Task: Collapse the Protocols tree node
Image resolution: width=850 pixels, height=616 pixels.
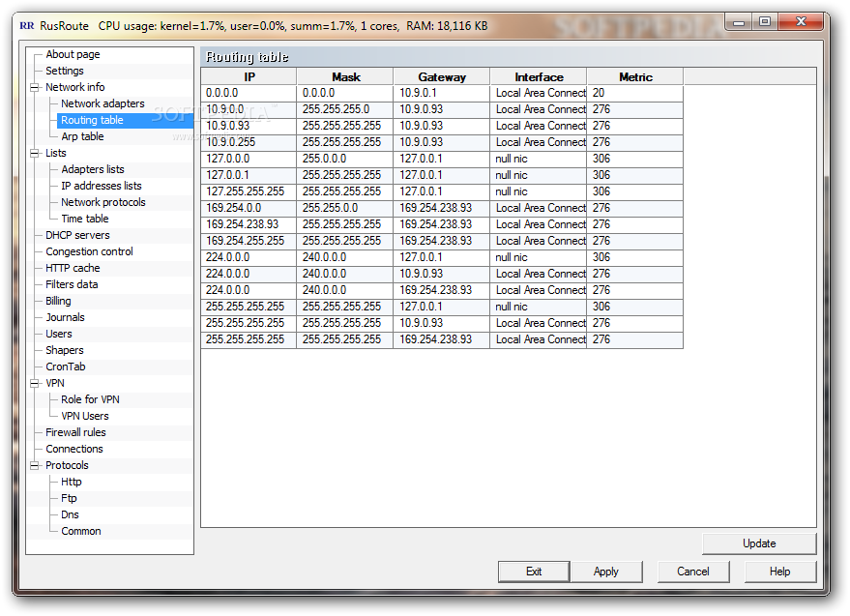Action: 35,466
